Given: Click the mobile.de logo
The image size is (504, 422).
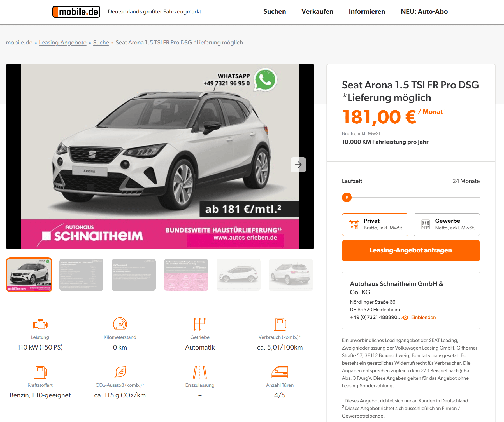Looking at the screenshot, I should tap(76, 12).
